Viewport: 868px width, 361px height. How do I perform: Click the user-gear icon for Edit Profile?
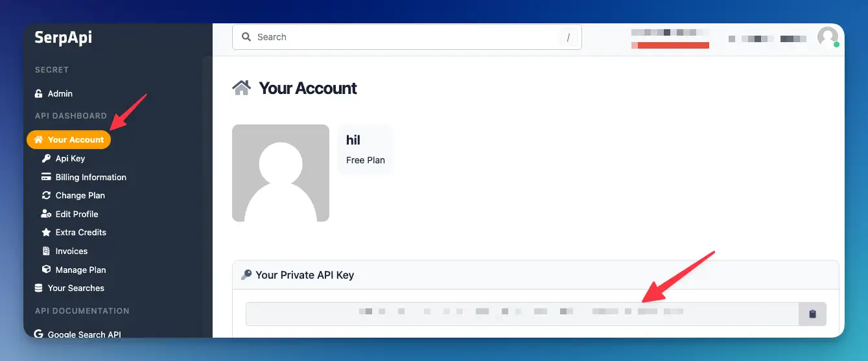(46, 214)
